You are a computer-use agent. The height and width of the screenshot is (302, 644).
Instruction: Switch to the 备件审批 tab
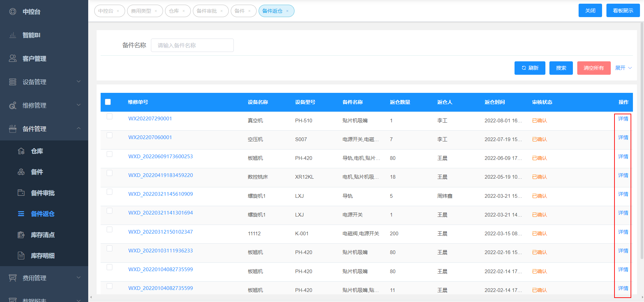pos(207,11)
